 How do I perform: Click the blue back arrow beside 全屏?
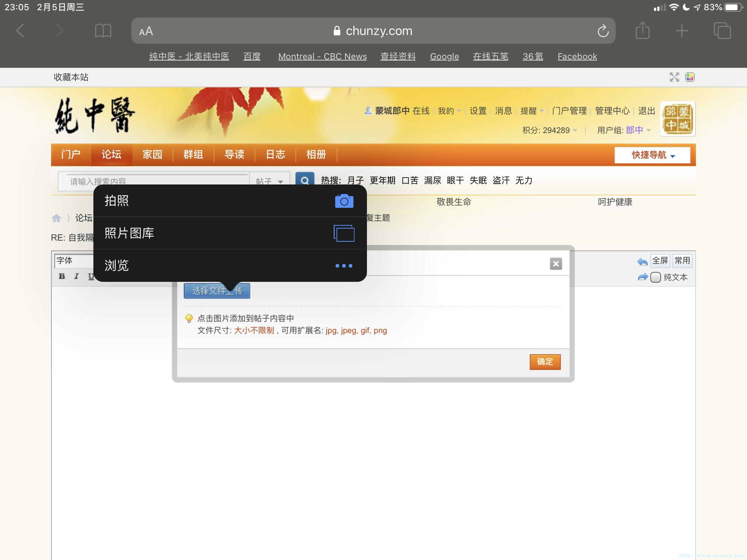642,261
